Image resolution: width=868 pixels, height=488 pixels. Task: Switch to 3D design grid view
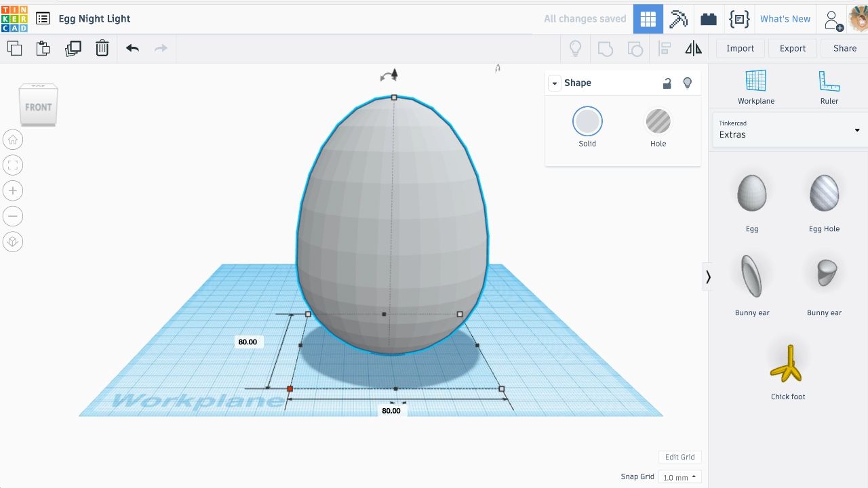pyautogui.click(x=648, y=19)
